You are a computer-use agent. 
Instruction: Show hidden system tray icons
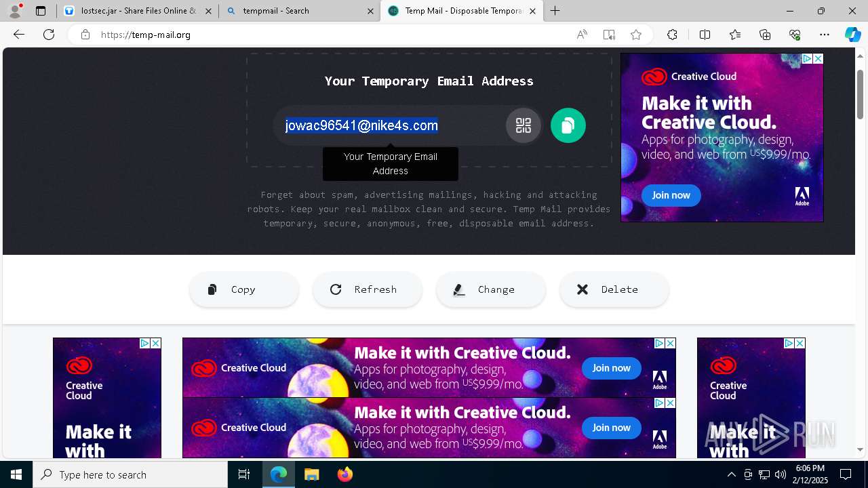coord(731,474)
